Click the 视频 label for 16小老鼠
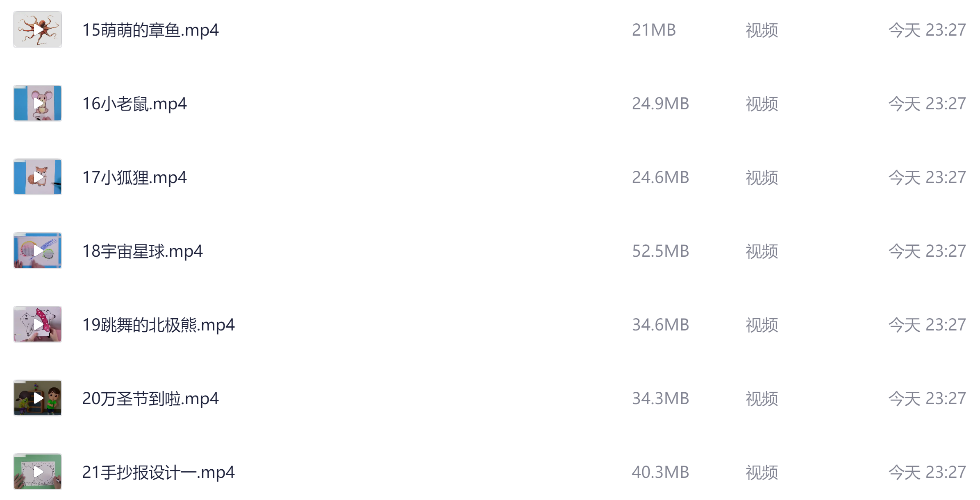The width and height of the screenshot is (980, 500). [x=760, y=103]
